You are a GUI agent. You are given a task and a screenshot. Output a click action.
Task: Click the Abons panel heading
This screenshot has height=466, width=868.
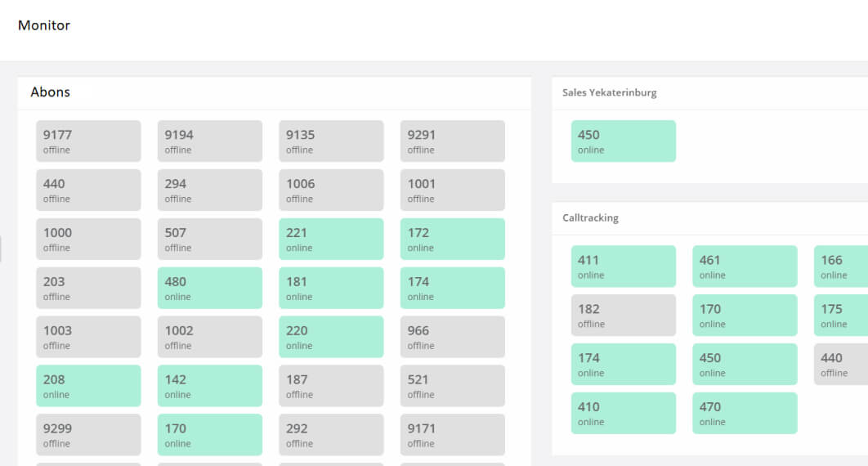point(51,92)
